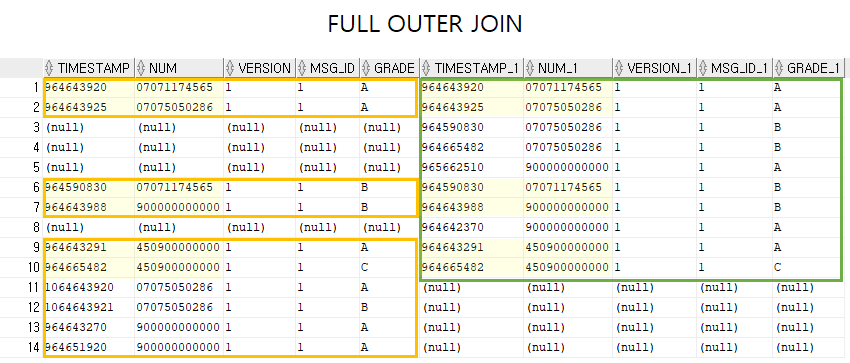Click NUM cell 900000000000 in row 7
The image size is (850, 363).
[178, 208]
